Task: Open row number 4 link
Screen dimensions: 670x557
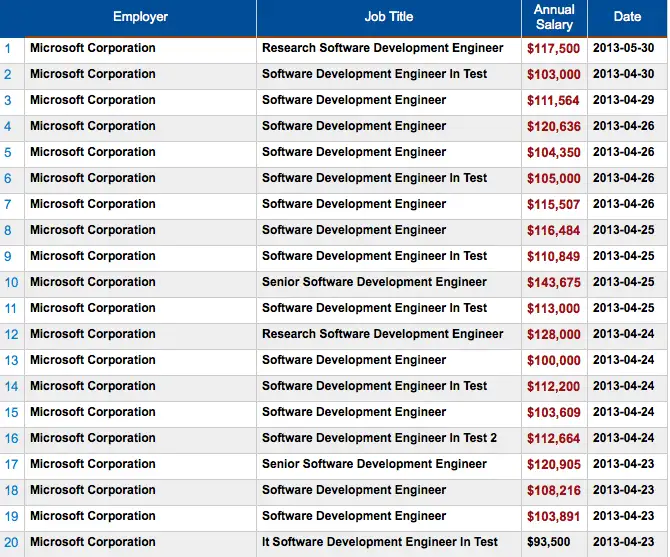Action: click(8, 126)
